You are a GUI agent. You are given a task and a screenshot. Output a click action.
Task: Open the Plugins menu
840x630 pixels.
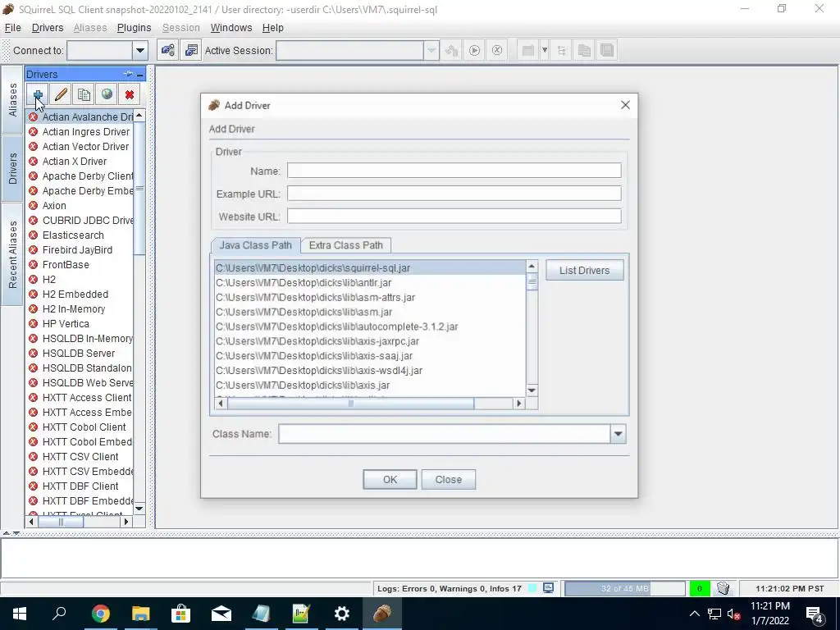pos(134,28)
